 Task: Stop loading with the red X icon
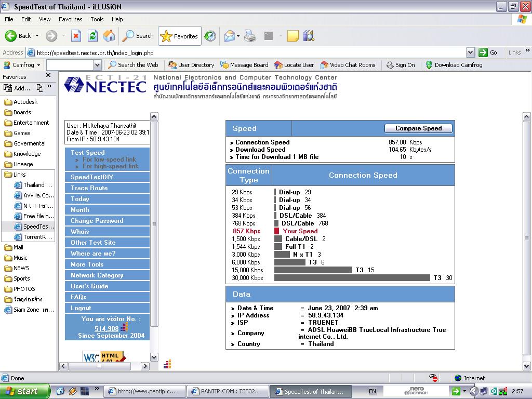pyautogui.click(x=76, y=36)
